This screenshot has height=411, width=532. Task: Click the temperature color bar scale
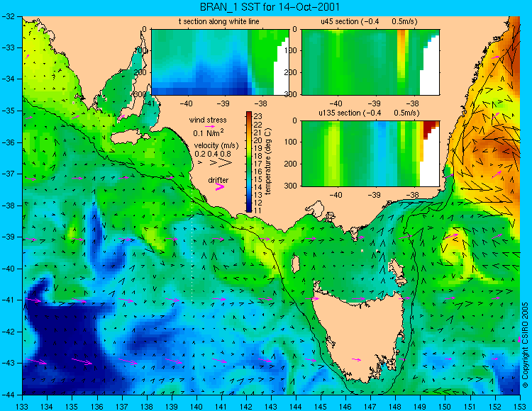pyautogui.click(x=249, y=162)
